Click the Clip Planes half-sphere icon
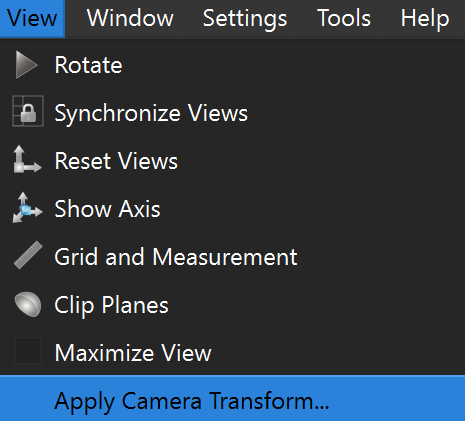Viewport: 465px width, 421px height. [28, 304]
